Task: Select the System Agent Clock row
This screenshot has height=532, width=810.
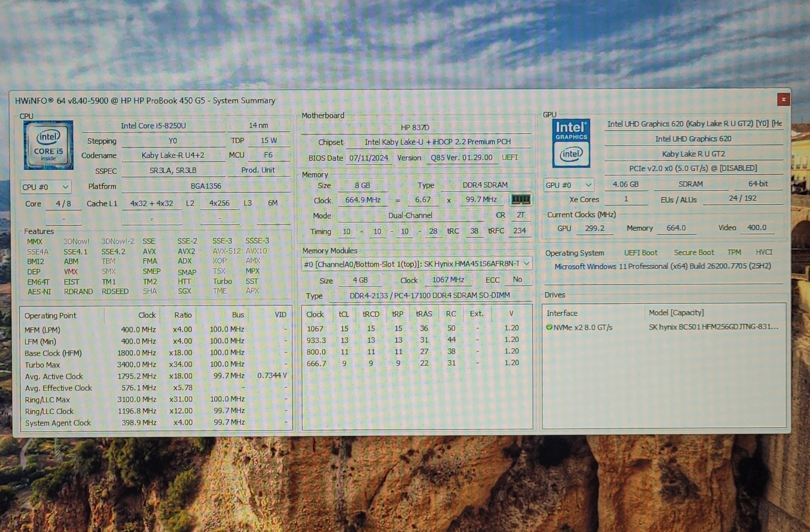Action: [x=156, y=423]
